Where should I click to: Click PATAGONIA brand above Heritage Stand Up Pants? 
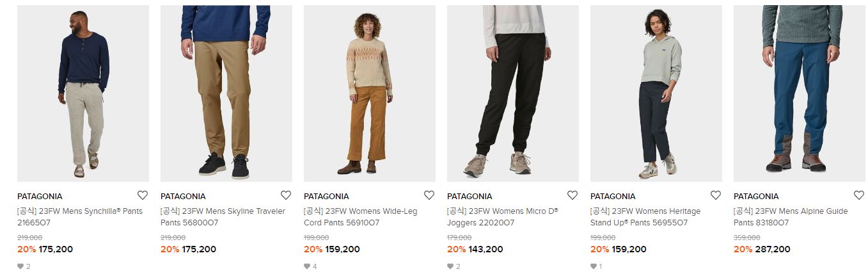pyautogui.click(x=613, y=196)
